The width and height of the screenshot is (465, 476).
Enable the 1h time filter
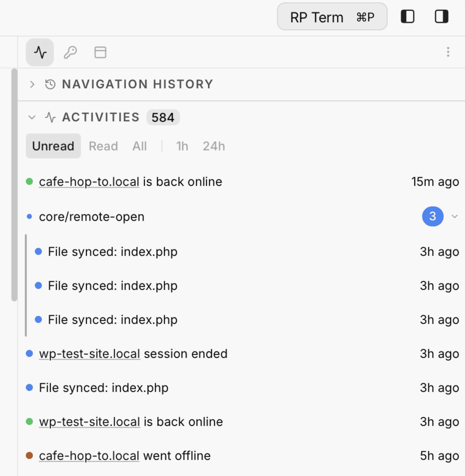(x=182, y=146)
